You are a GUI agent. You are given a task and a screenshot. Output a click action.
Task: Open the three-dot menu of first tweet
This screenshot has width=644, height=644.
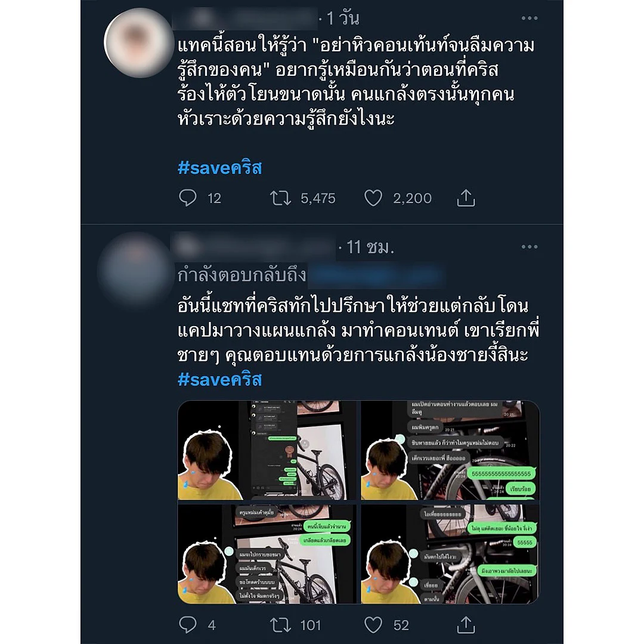coord(530,18)
